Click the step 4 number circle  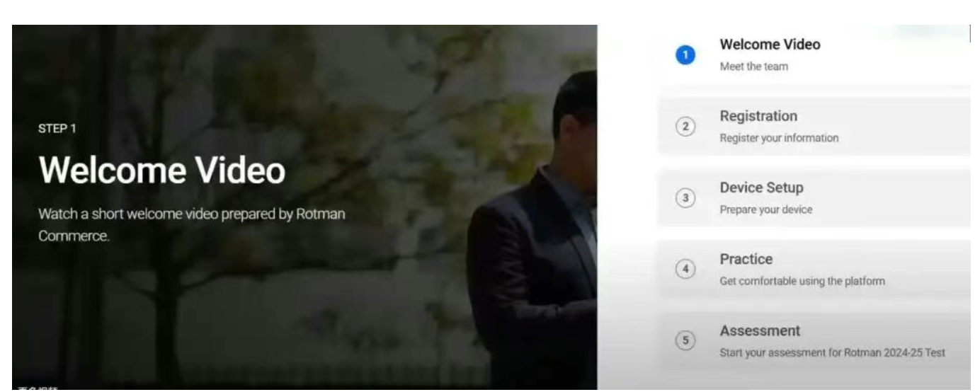point(685,270)
